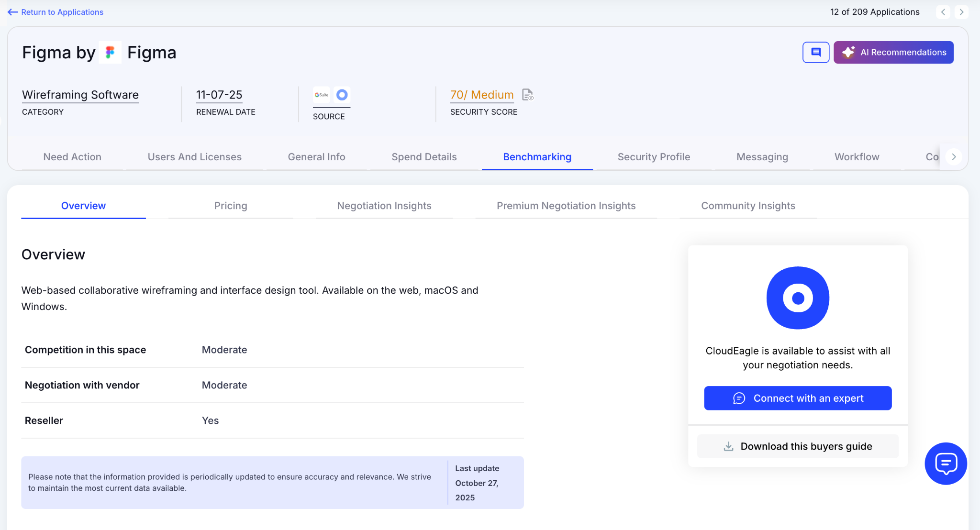980x530 pixels.
Task: Open the security score report icon
Action: [527, 95]
